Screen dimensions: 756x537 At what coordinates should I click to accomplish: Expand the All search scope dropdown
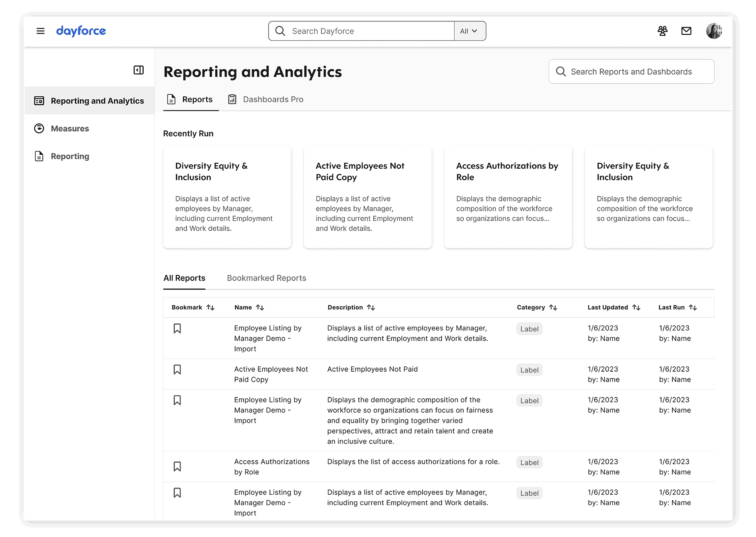click(470, 31)
